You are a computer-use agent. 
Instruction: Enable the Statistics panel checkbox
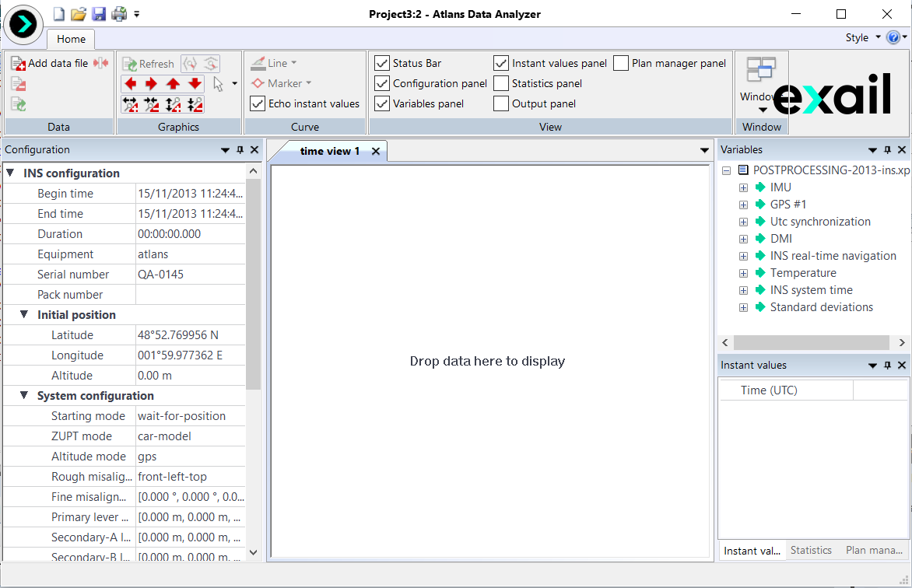pos(501,83)
